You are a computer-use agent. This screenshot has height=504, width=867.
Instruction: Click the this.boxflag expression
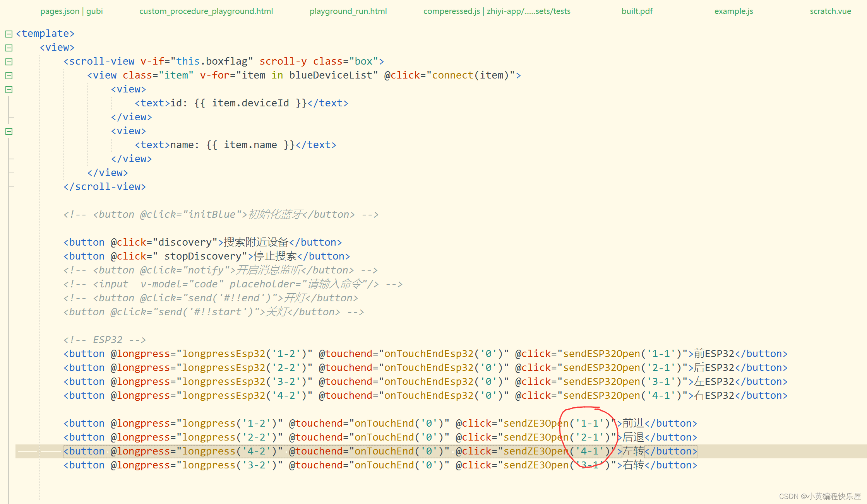(x=212, y=61)
